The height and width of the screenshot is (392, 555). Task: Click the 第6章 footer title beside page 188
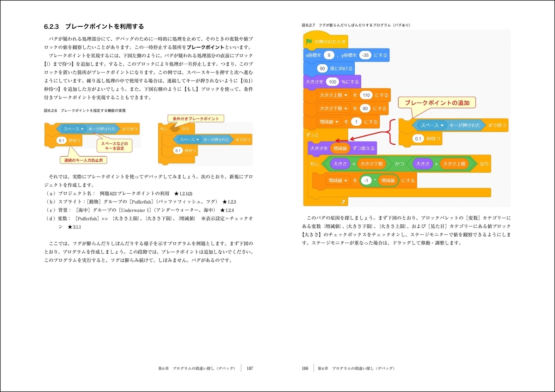[356, 368]
